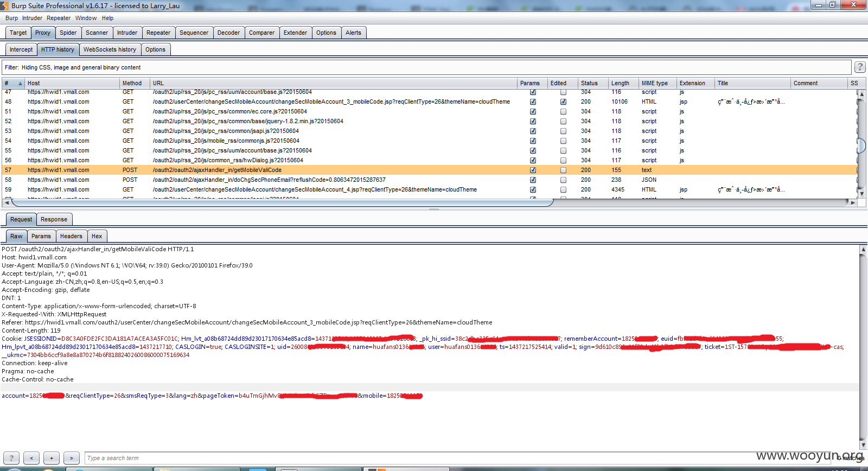Click the POST getMobileValiCode request line
This screenshot has height=471, width=868.
pos(98,249)
